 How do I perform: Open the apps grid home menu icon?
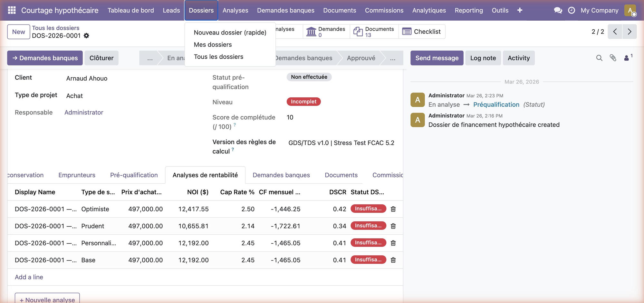[x=12, y=10]
